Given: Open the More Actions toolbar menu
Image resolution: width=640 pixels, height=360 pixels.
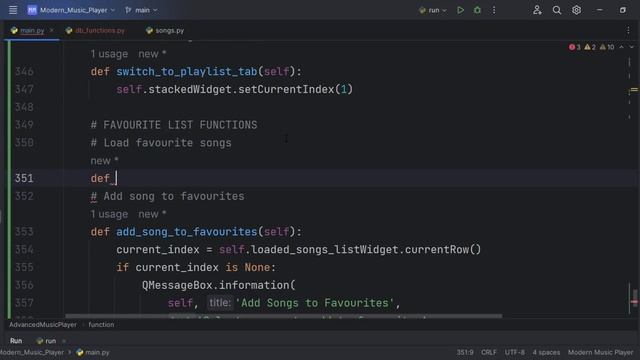Looking at the screenshot, I should point(494,10).
